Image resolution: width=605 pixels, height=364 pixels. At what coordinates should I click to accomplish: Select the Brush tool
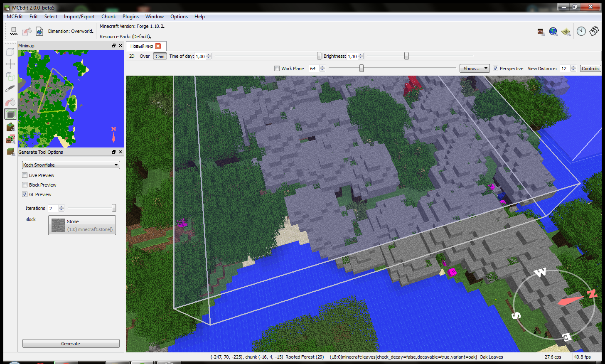[x=10, y=89]
